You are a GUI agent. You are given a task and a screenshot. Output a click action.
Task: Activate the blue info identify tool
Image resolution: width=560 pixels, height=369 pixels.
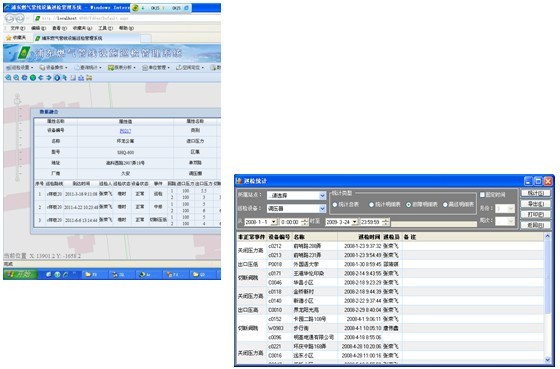57,78
